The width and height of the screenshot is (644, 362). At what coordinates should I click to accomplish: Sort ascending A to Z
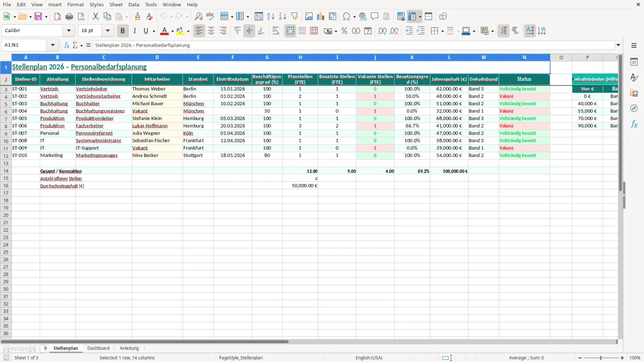coord(271,17)
